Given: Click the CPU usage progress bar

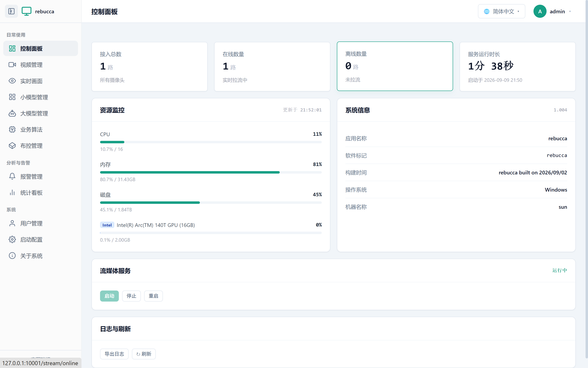Looking at the screenshot, I should pos(211,142).
